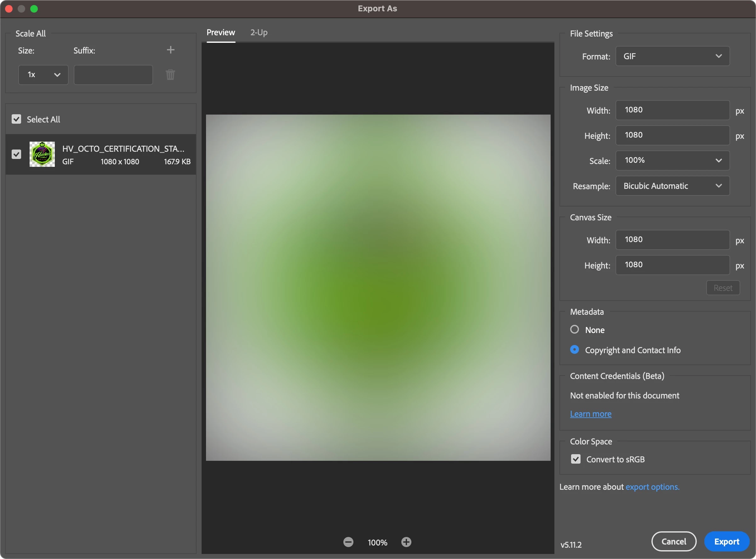The width and height of the screenshot is (756, 559).
Task: Zoom in with the plus magnifier icon
Action: pyautogui.click(x=406, y=542)
